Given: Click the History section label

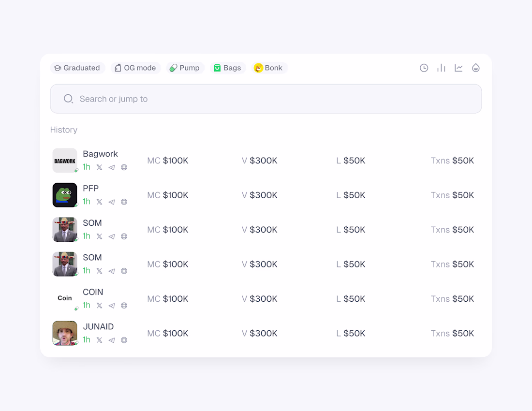Looking at the screenshot, I should [x=64, y=130].
